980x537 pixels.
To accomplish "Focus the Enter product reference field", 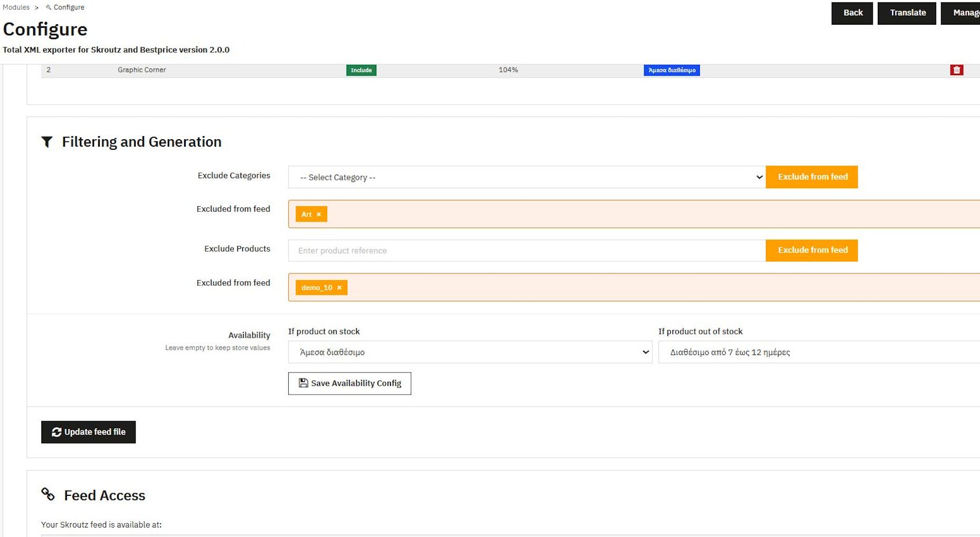I will point(526,251).
